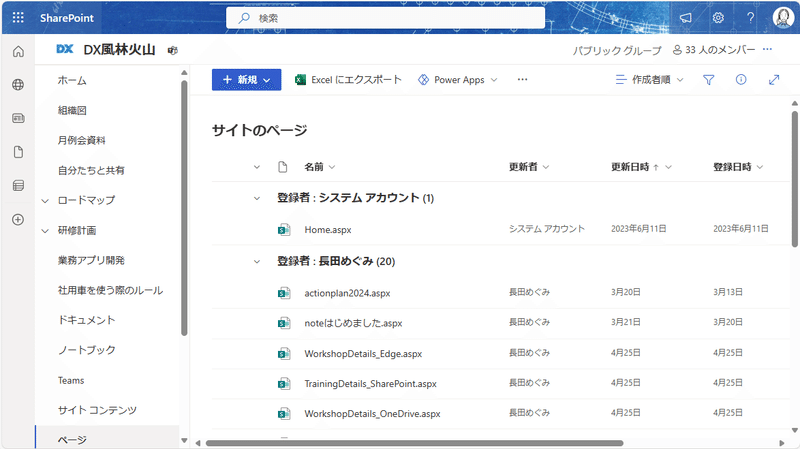The height and width of the screenshot is (449, 800).
Task: Collapse the システム アカウント group
Action: coord(257,198)
